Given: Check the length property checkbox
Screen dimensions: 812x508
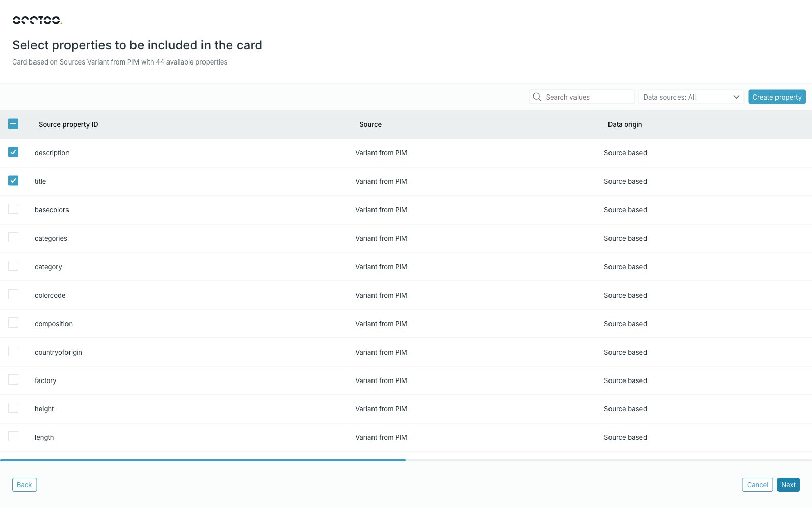Looking at the screenshot, I should point(13,436).
